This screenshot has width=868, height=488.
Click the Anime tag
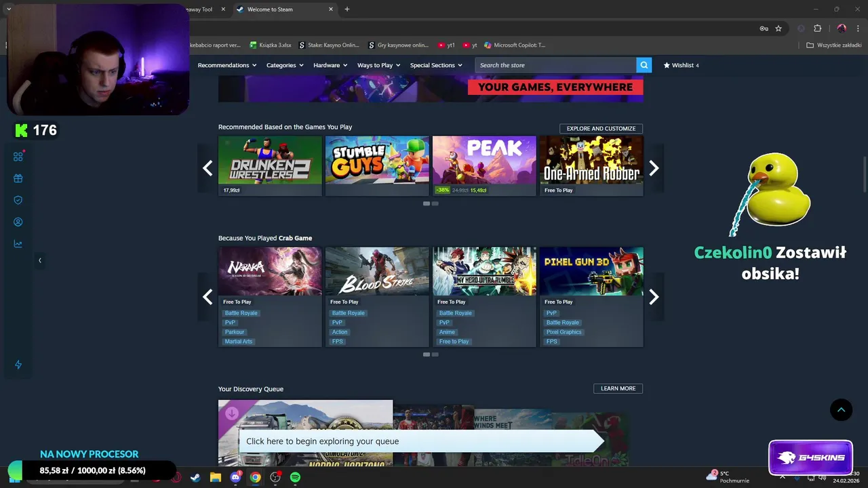click(x=447, y=332)
